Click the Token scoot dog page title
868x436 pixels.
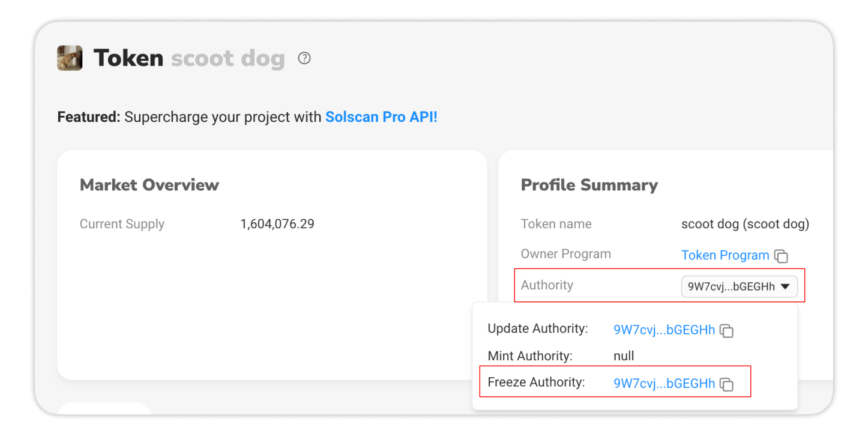click(x=189, y=58)
